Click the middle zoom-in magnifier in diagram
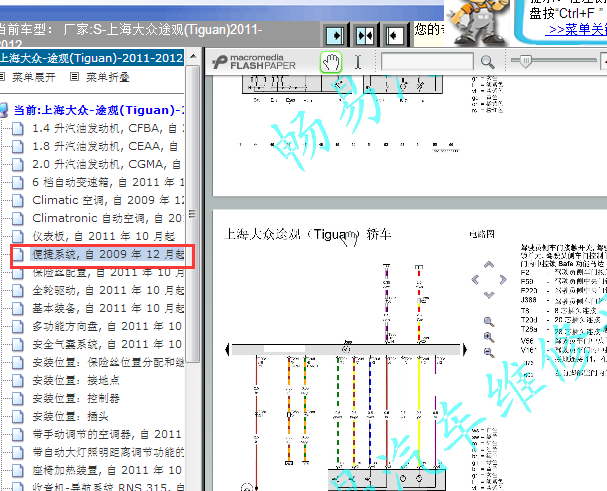The image size is (607, 491). coord(489,337)
